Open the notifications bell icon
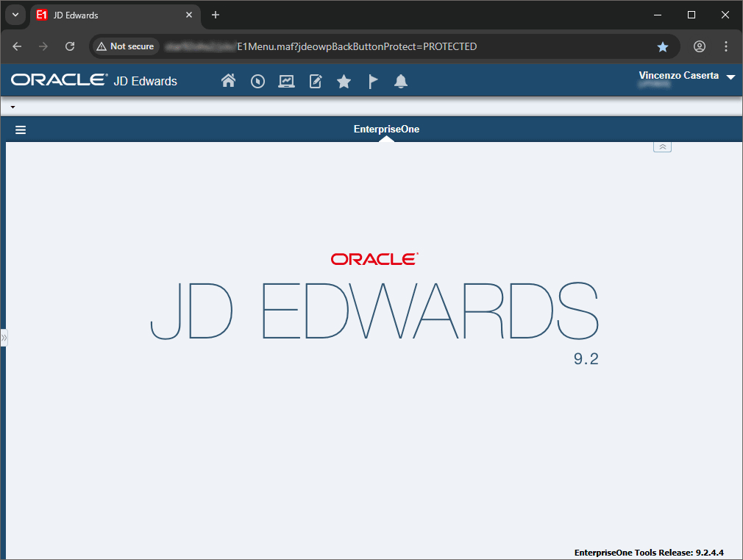This screenshot has width=743, height=560. (401, 82)
